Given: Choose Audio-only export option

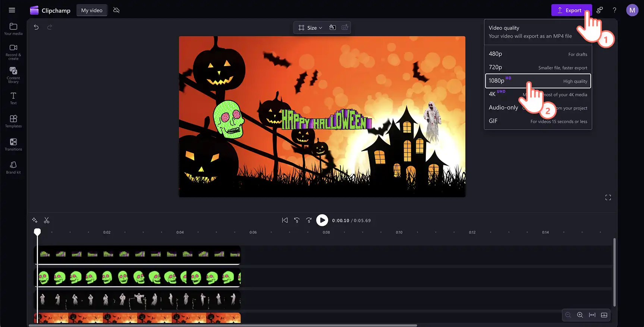Looking at the screenshot, I should pyautogui.click(x=538, y=107).
